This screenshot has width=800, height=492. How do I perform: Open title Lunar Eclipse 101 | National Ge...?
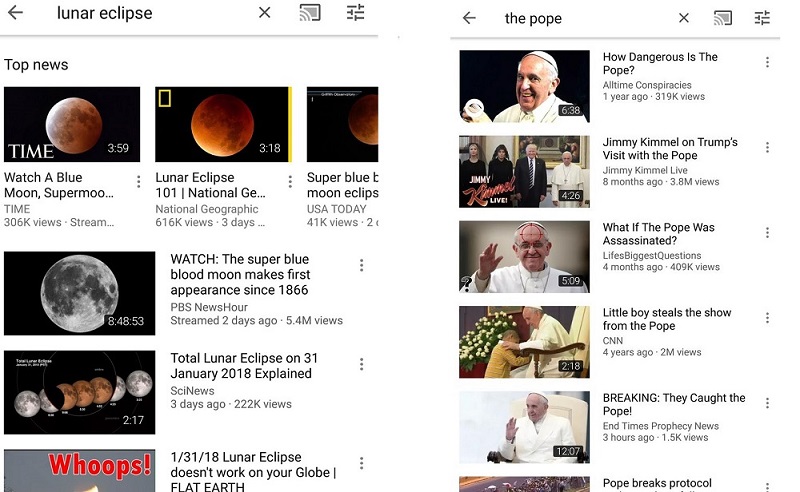(x=210, y=185)
